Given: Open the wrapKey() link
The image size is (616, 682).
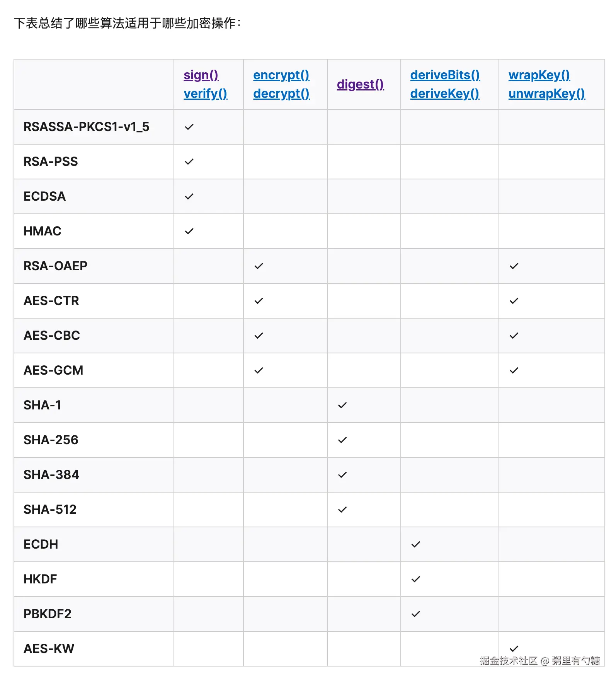Looking at the screenshot, I should (539, 75).
